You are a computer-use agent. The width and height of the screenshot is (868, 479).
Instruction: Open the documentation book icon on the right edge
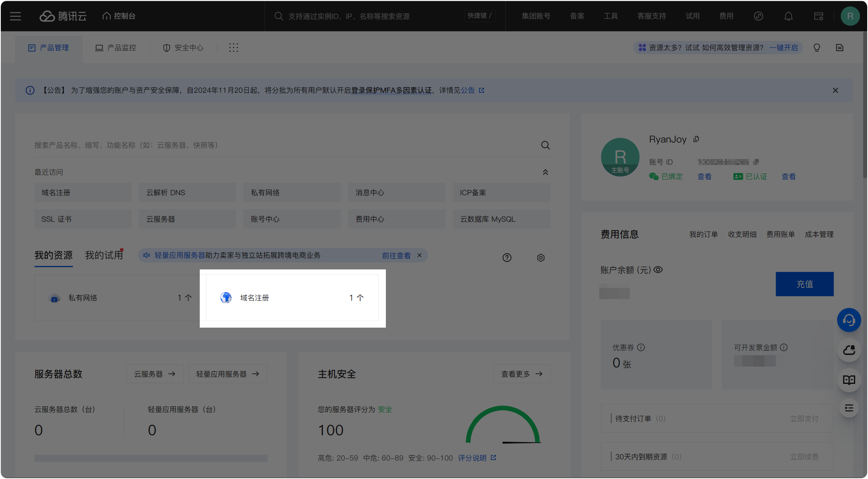(849, 380)
